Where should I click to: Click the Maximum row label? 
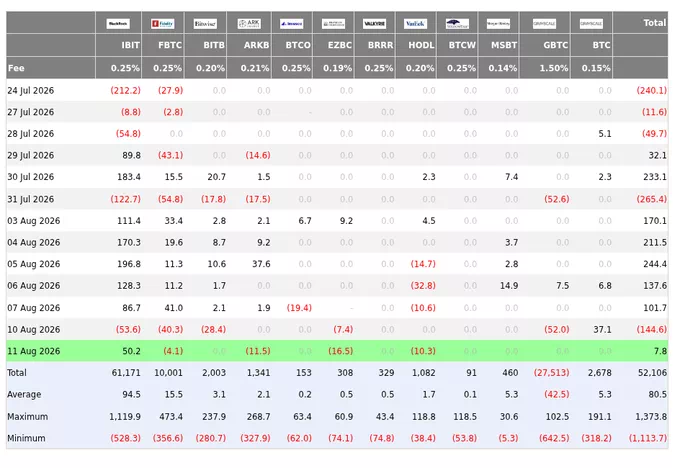pos(28,416)
